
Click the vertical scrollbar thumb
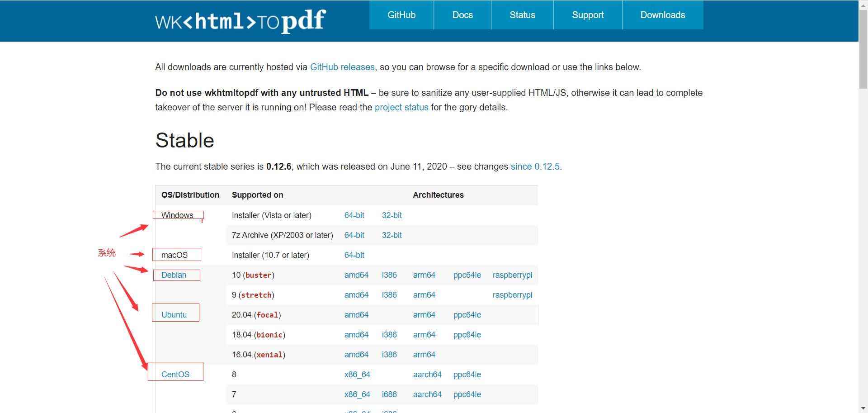pos(863,50)
